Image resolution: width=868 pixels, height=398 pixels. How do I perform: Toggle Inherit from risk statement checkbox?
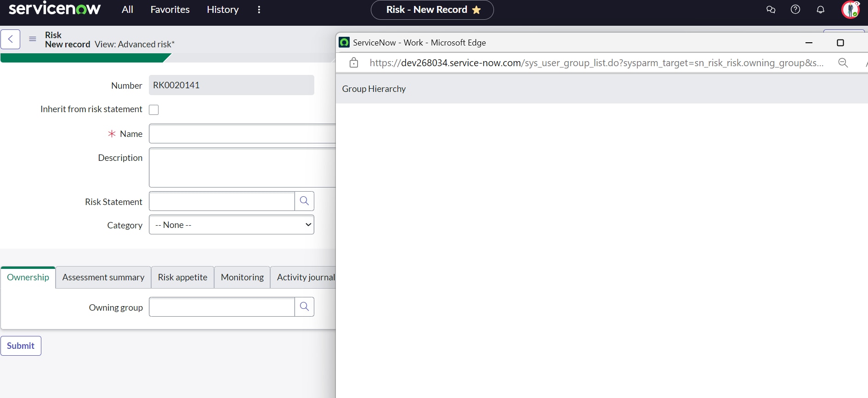click(x=154, y=110)
